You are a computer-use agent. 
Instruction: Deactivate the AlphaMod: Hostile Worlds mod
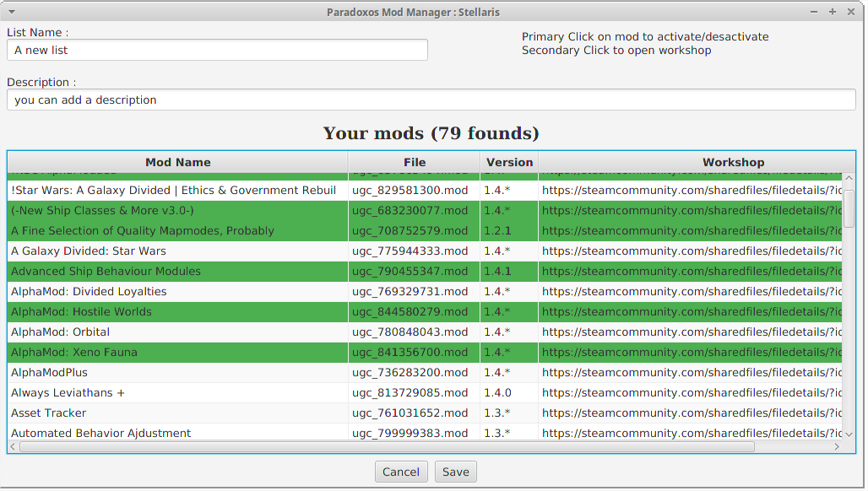tap(177, 312)
